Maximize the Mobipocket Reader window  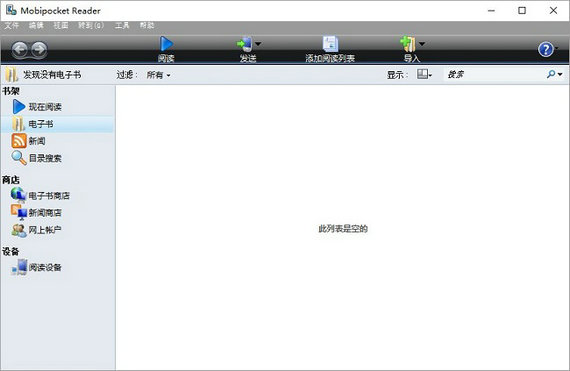coord(522,11)
